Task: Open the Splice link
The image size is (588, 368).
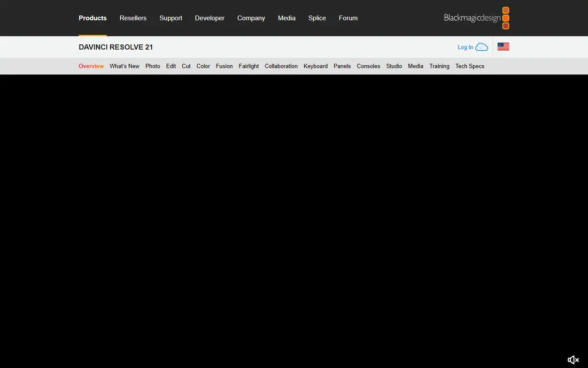Action: point(317,18)
